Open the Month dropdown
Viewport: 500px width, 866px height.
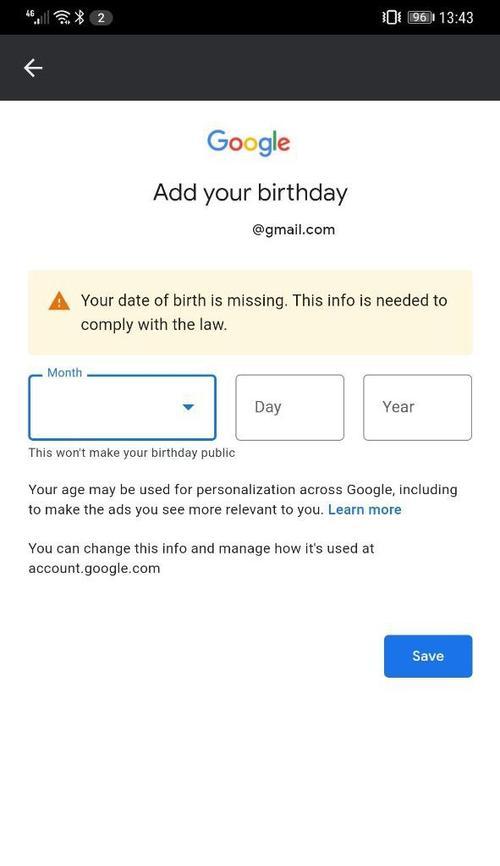coord(122,408)
